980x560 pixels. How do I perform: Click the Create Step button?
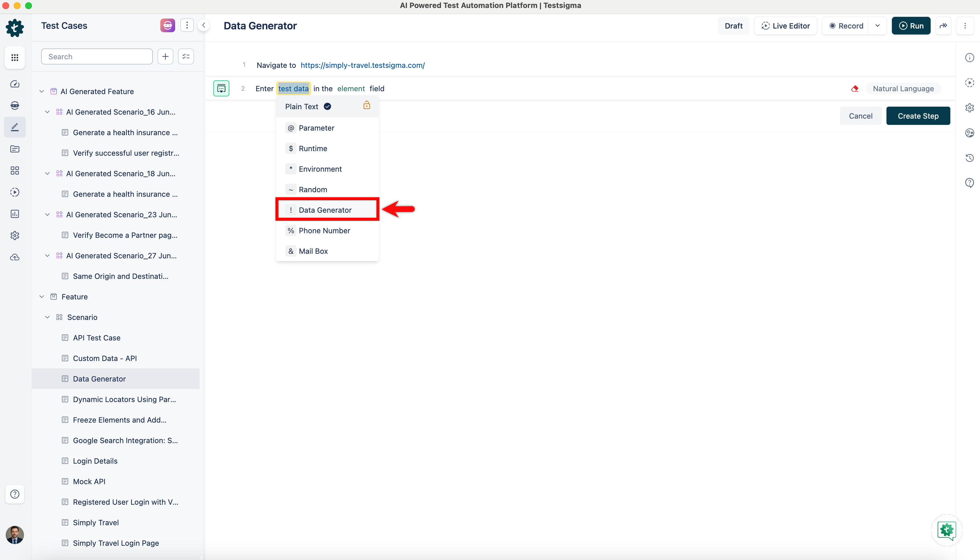pos(918,116)
